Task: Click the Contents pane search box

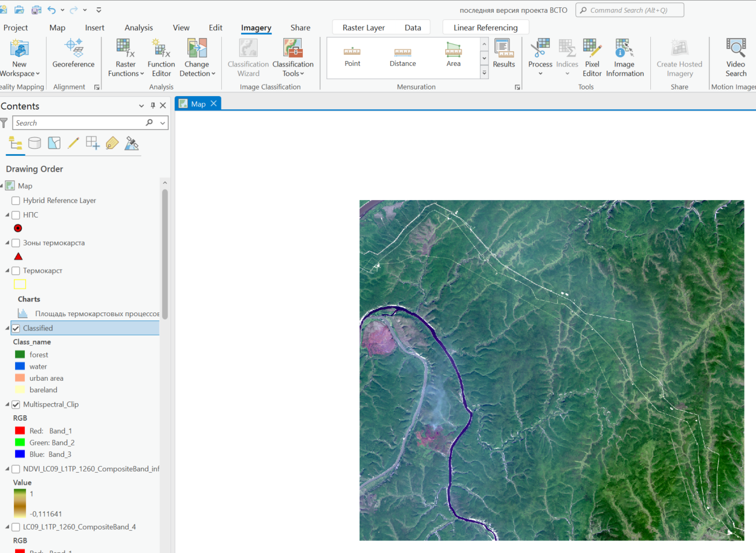Action: 85,123
